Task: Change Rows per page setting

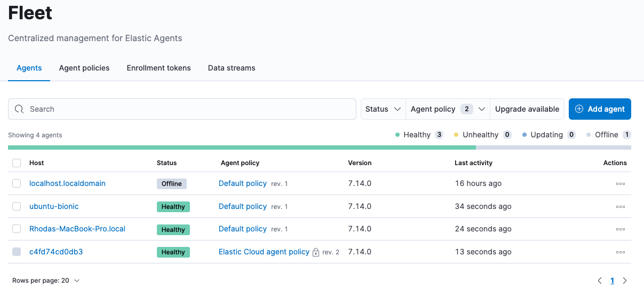Action: [x=46, y=281]
